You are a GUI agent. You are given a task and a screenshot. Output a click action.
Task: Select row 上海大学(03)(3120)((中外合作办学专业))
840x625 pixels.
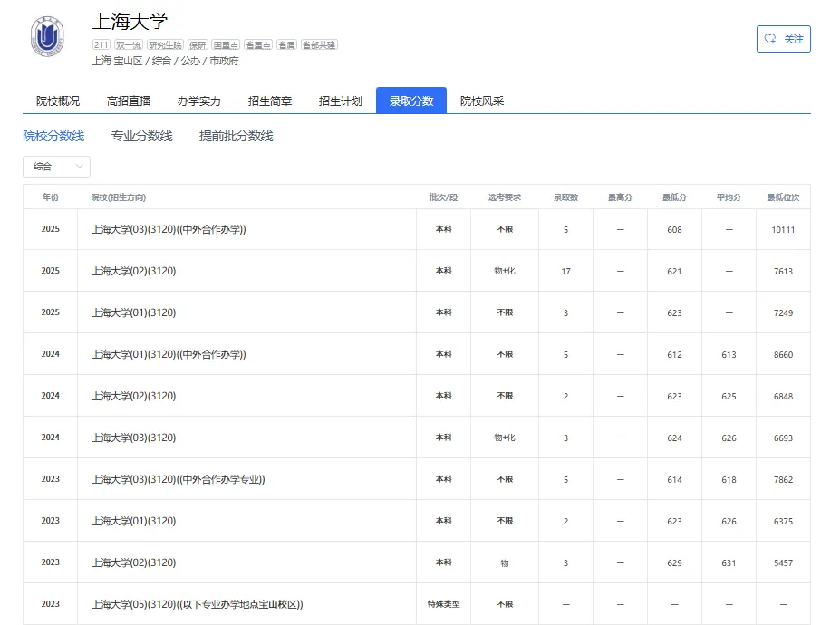[x=417, y=479]
